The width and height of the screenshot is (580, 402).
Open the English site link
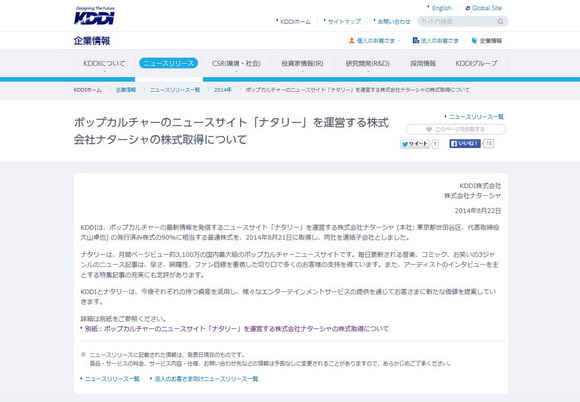click(x=442, y=8)
